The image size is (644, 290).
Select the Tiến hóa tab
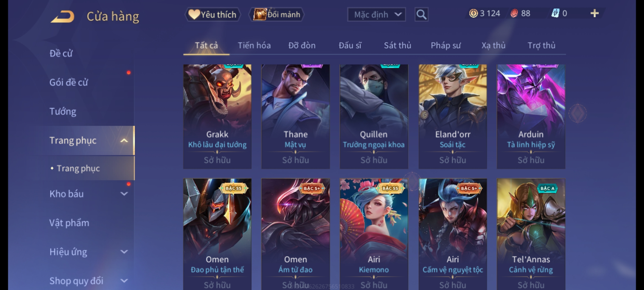point(254,45)
